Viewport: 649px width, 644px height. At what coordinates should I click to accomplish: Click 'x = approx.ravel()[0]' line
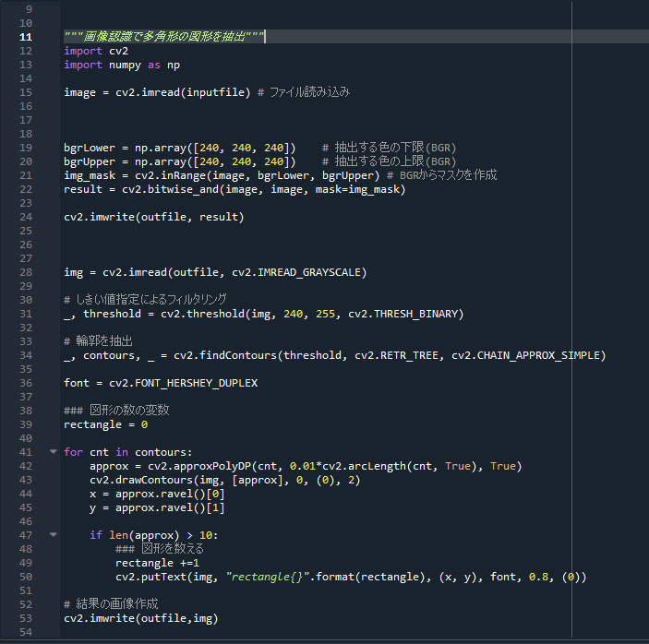coord(157,494)
